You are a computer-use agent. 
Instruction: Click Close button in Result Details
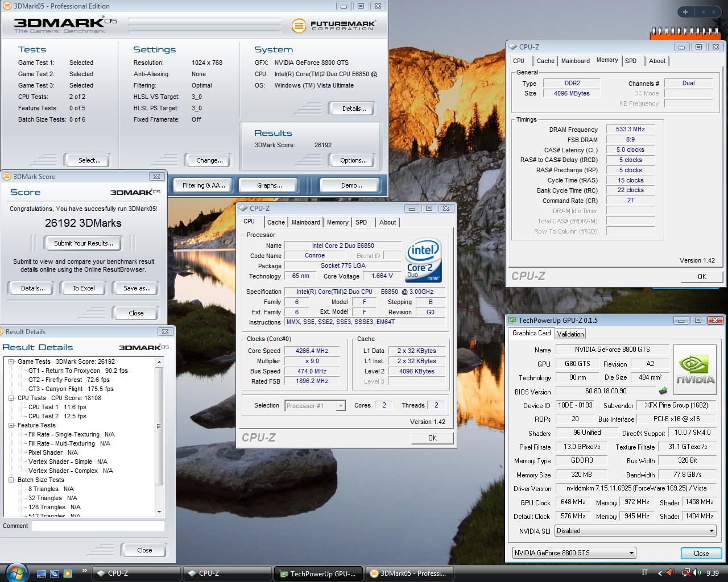[144, 550]
